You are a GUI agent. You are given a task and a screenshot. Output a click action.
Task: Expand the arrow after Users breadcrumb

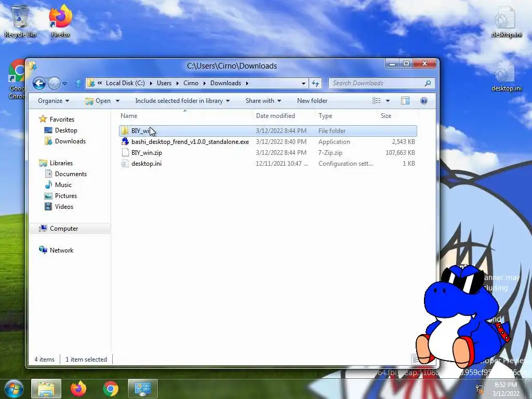click(177, 83)
